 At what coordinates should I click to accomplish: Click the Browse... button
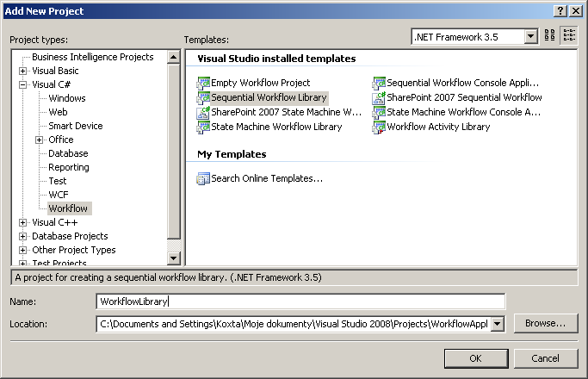click(546, 323)
